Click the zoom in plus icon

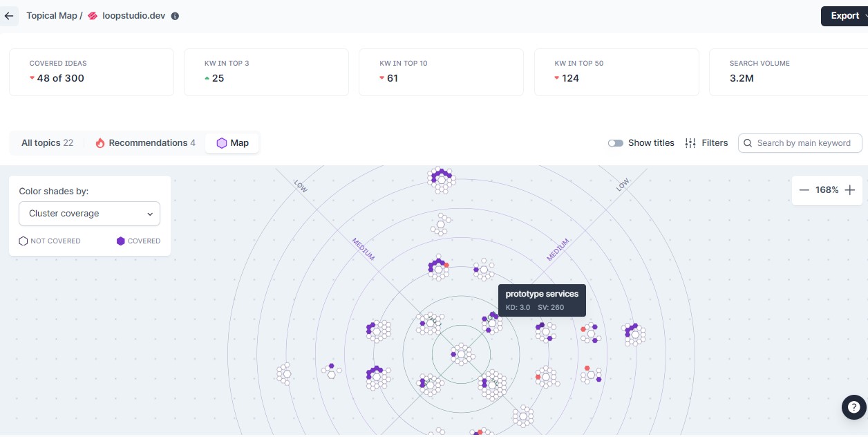[x=850, y=190]
